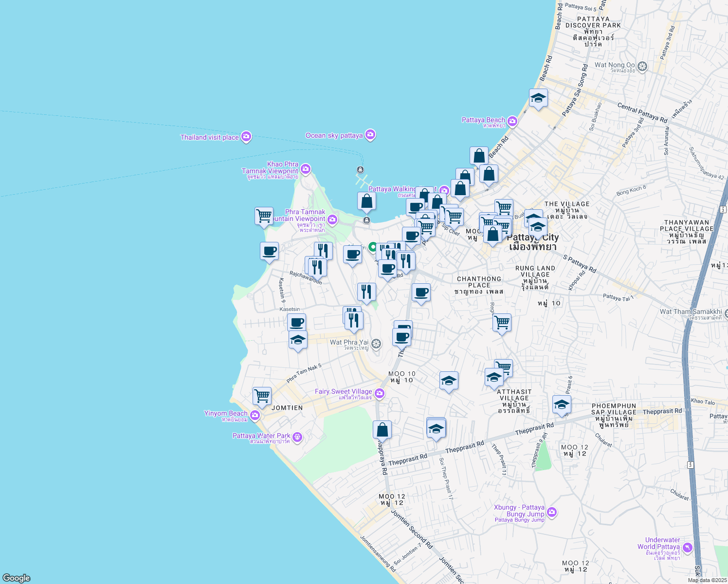Click the Google logo in the corner
Viewport: 728px width, 584px height.
click(x=16, y=578)
